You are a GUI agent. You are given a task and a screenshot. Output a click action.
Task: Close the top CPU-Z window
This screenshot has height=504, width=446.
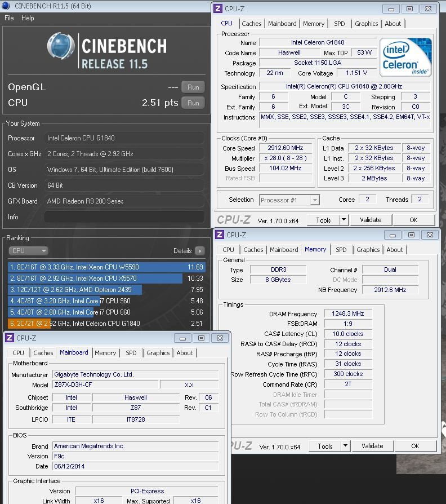429,9
